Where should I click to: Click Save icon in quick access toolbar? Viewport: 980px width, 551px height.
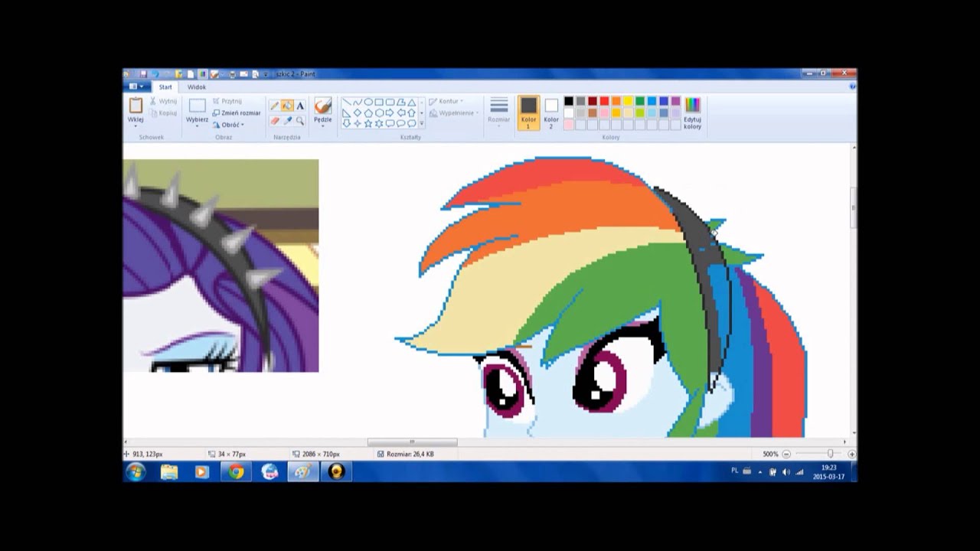[143, 74]
